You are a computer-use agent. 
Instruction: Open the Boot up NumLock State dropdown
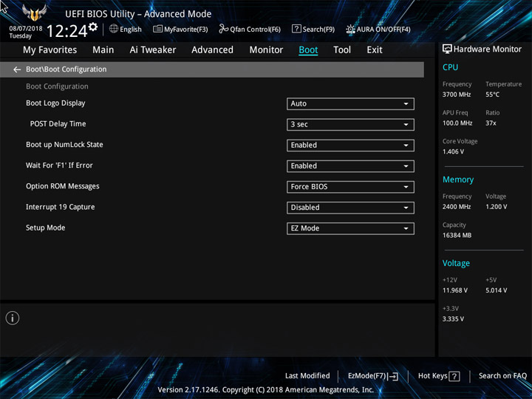click(350, 146)
